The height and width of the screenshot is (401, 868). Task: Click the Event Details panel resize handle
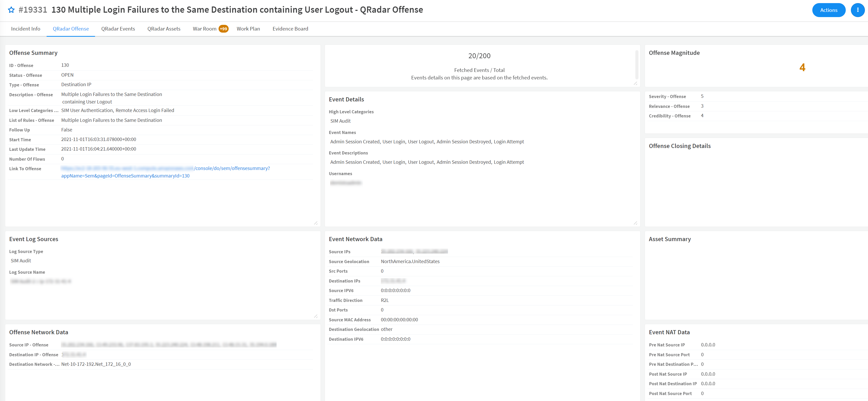635,223
